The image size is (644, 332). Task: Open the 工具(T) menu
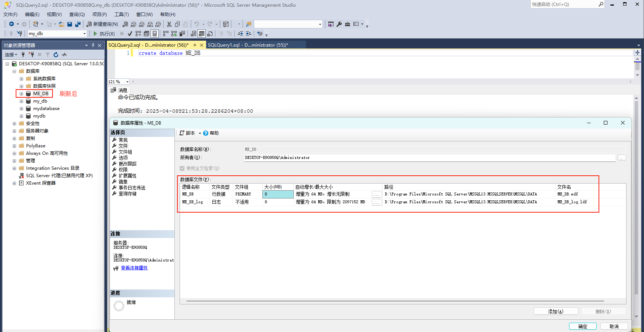121,14
